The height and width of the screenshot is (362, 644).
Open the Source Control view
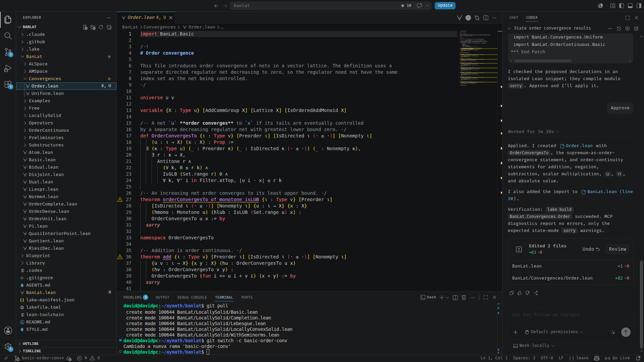(8, 52)
